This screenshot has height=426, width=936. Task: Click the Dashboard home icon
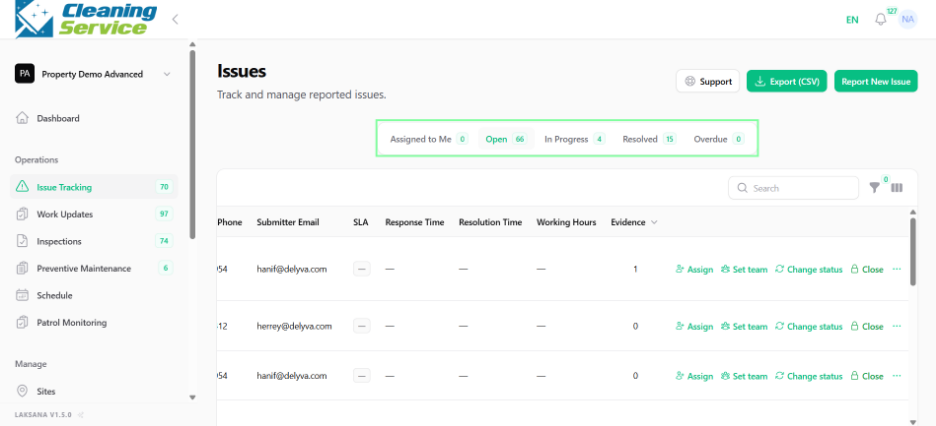click(x=22, y=118)
